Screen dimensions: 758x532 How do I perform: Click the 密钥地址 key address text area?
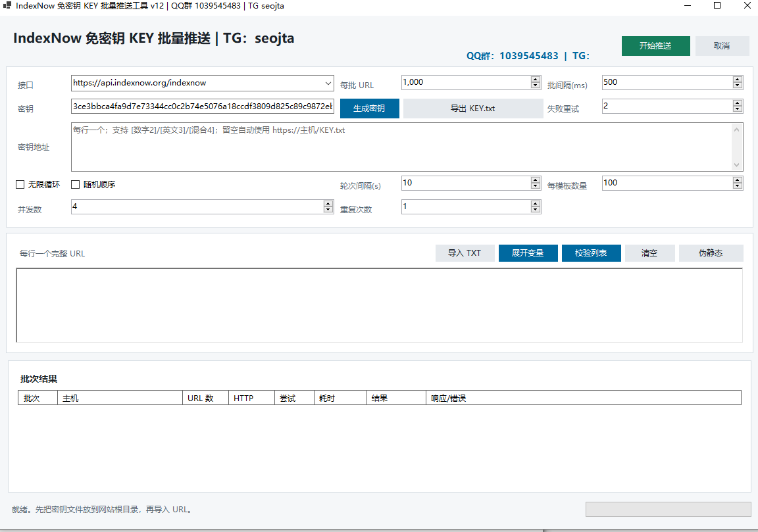pyautogui.click(x=401, y=147)
